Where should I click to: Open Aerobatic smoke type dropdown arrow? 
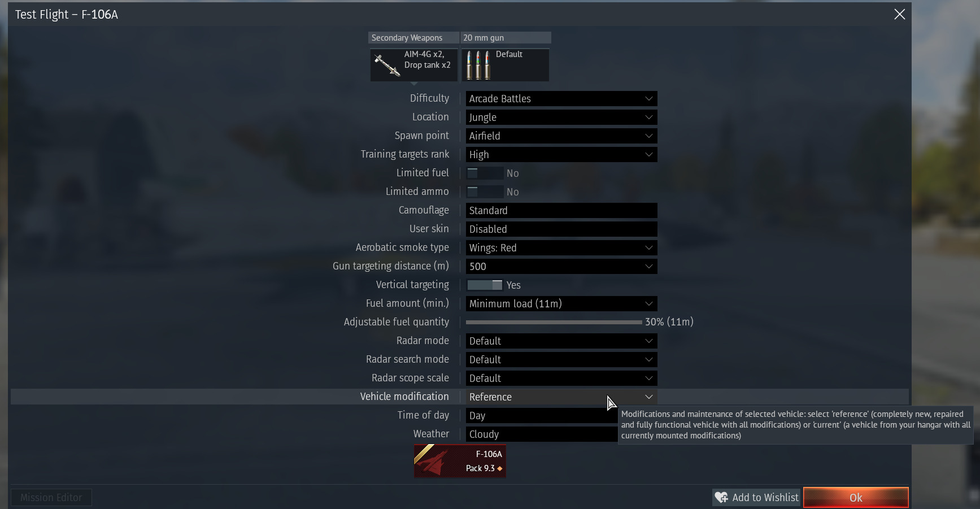[x=648, y=247]
